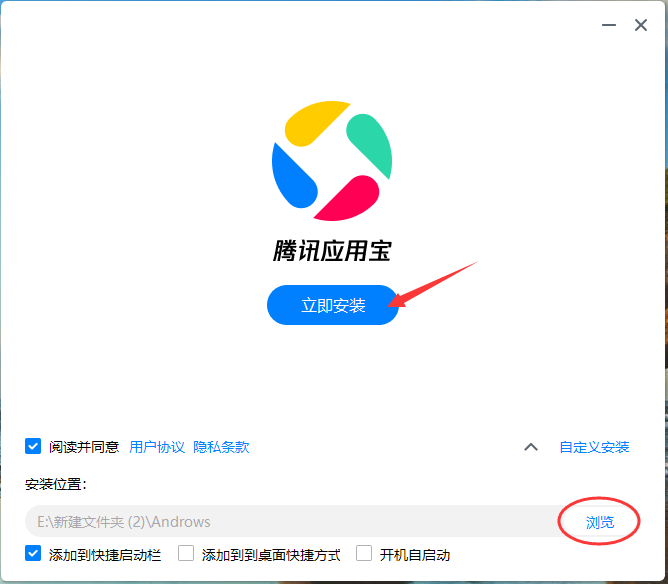The image size is (668, 584).
Task: Uncheck 添加到快捷启动栏 checkbox
Action: point(33,553)
